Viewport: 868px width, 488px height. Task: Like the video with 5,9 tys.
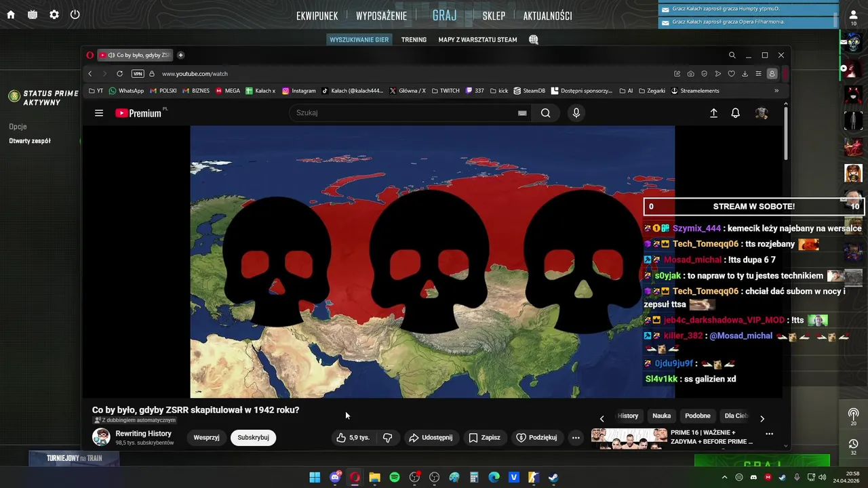click(353, 438)
